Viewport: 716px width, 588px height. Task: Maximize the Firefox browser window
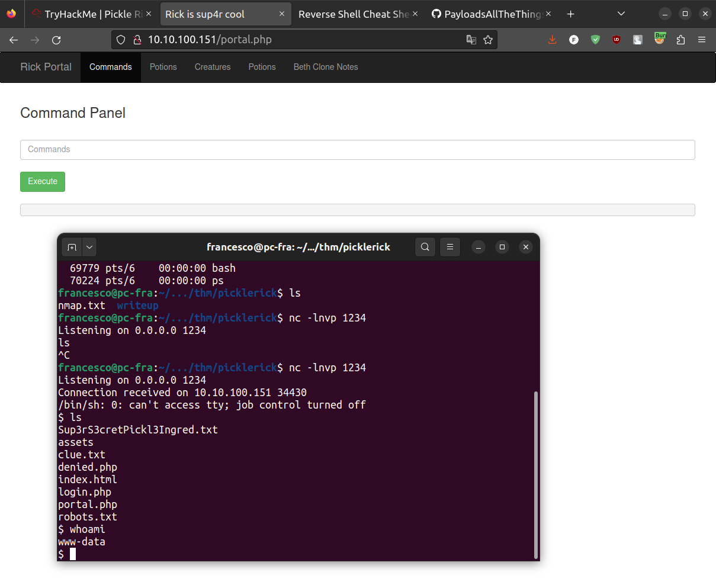pos(685,14)
